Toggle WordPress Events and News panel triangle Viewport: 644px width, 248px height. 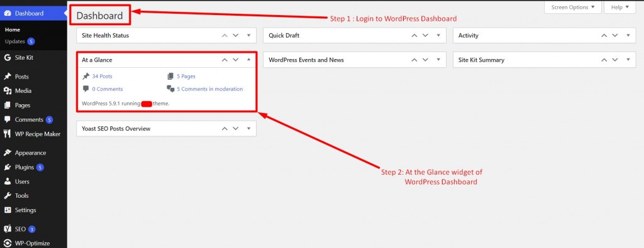(x=438, y=60)
